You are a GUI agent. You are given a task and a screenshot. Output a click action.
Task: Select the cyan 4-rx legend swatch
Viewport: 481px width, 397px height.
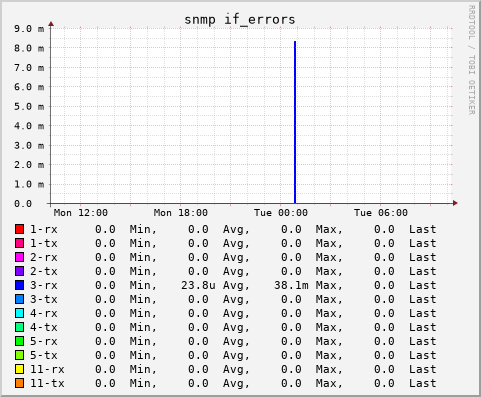19,313
